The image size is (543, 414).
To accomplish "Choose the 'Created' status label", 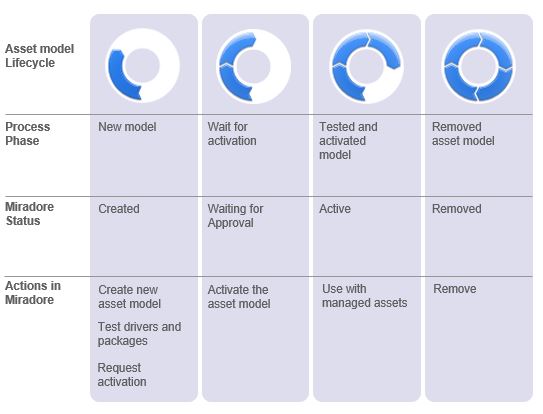I will [119, 209].
